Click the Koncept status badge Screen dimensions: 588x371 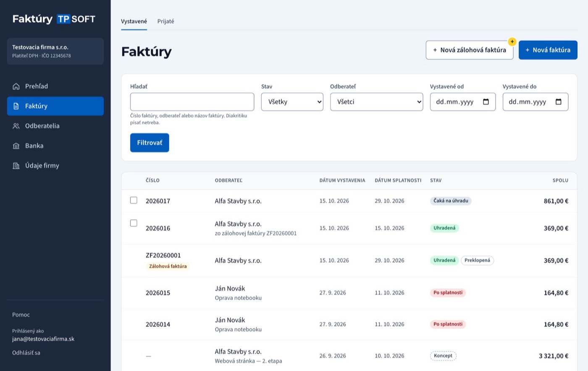tap(443, 356)
